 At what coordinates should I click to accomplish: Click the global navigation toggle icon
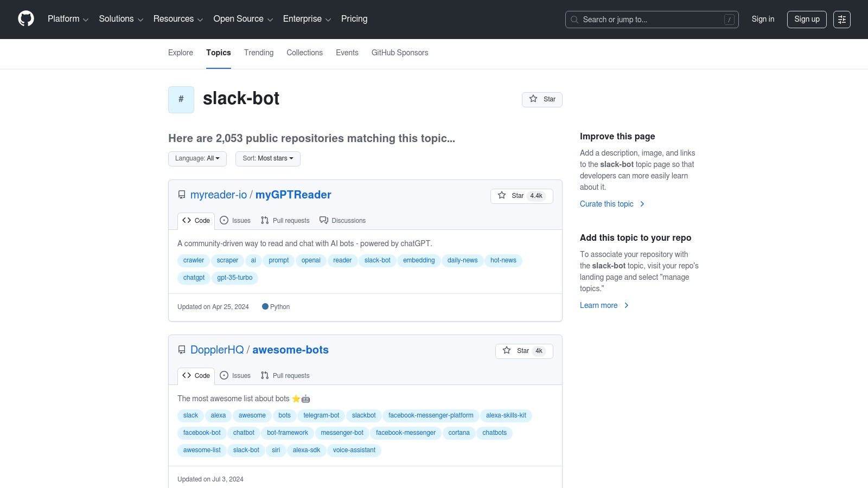[842, 20]
